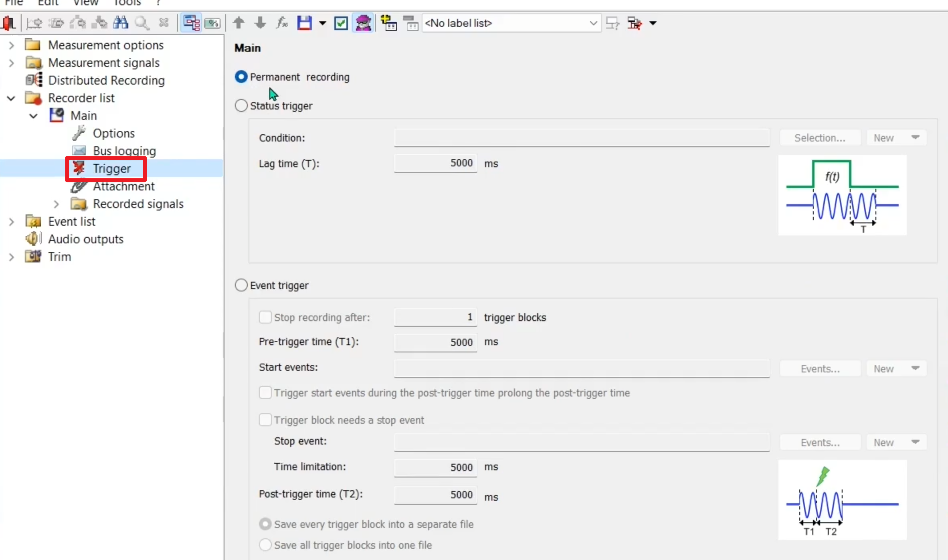This screenshot has height=560, width=948.
Task: Open the View menu
Action: click(85, 3)
